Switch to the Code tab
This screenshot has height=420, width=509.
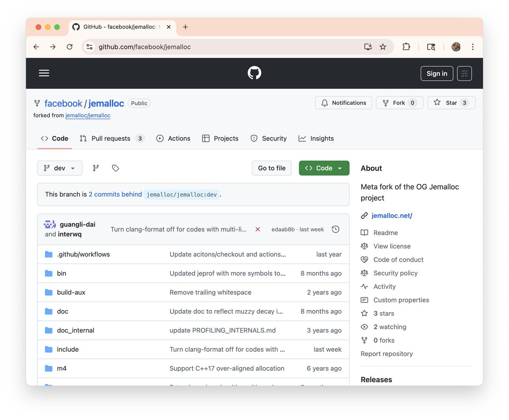55,138
